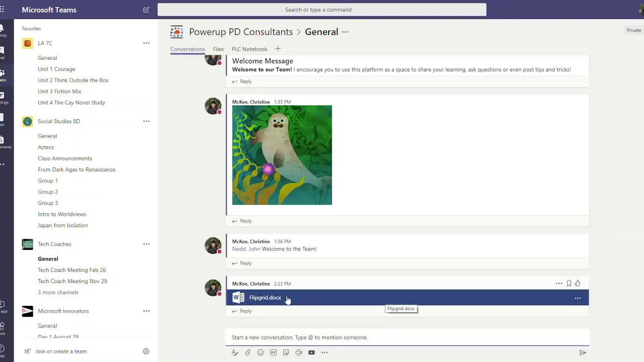Click in the search or command box
The width and height of the screenshot is (644, 362).
tap(322, 10)
